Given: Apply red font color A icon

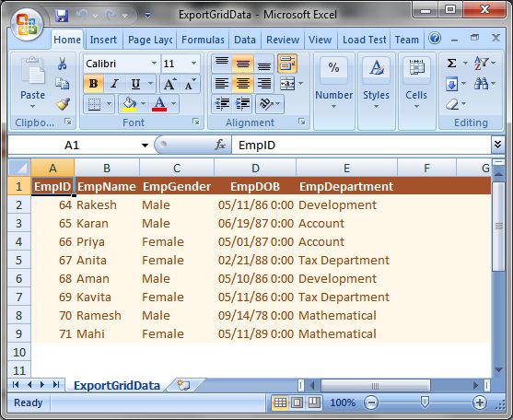Looking at the screenshot, I should click(x=159, y=104).
